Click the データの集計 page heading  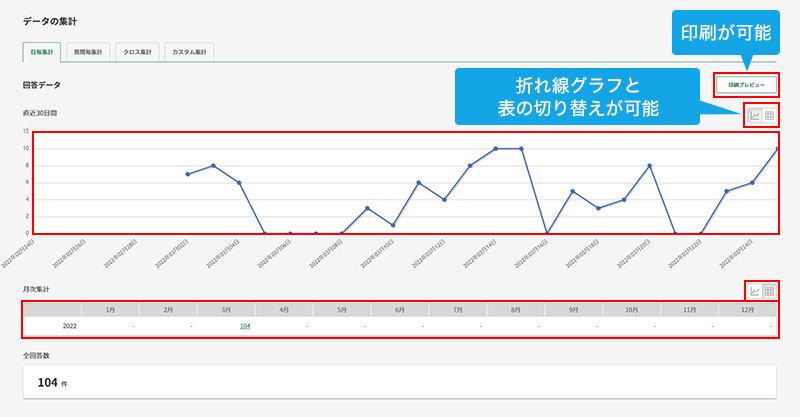tap(51, 19)
